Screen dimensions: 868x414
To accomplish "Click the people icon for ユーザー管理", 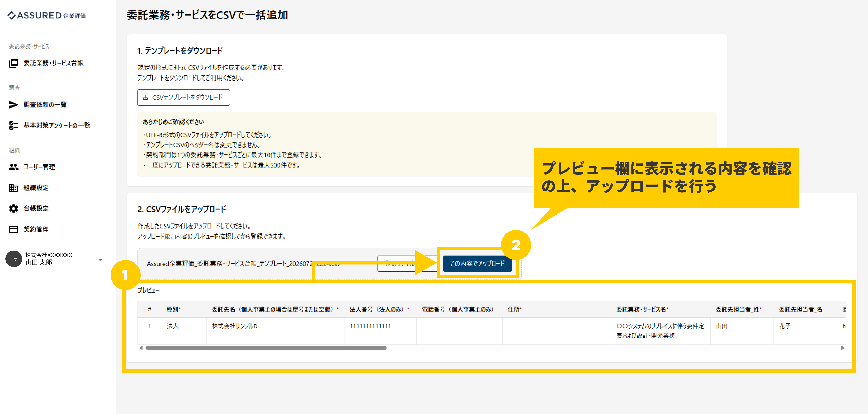I will [14, 167].
